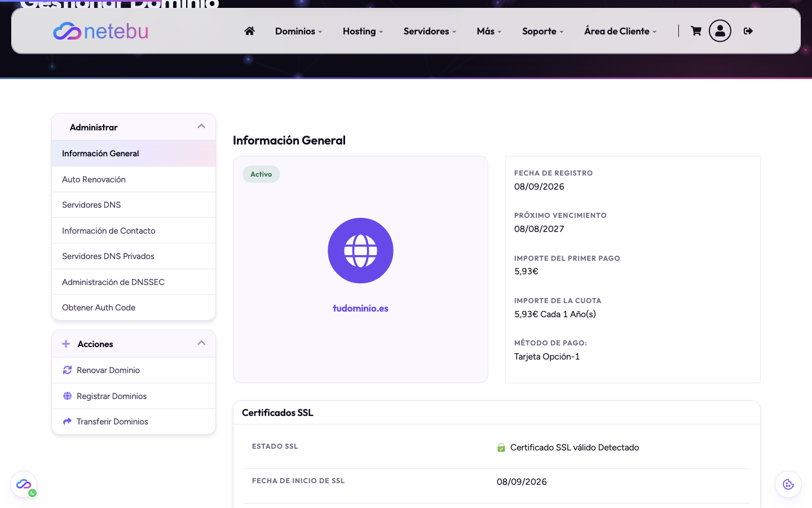Open the tudominio.es domain link
The width and height of the screenshot is (812, 508).
coord(360,308)
